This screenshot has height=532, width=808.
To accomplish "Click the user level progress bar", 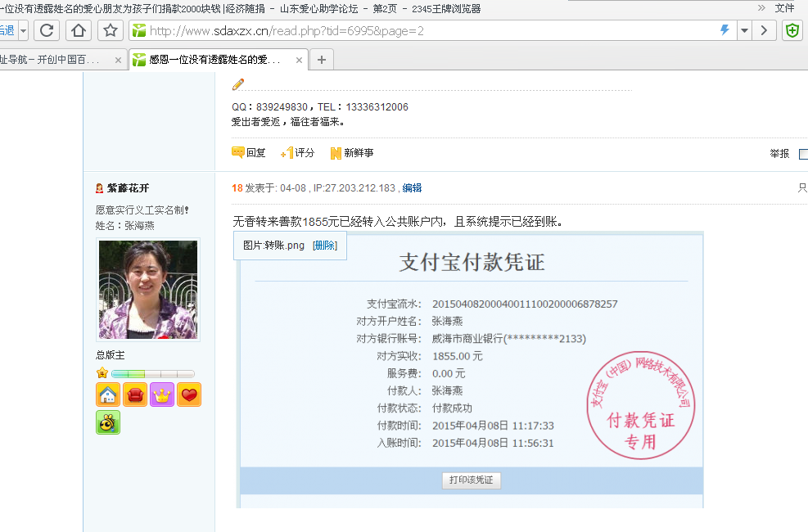I will (153, 374).
